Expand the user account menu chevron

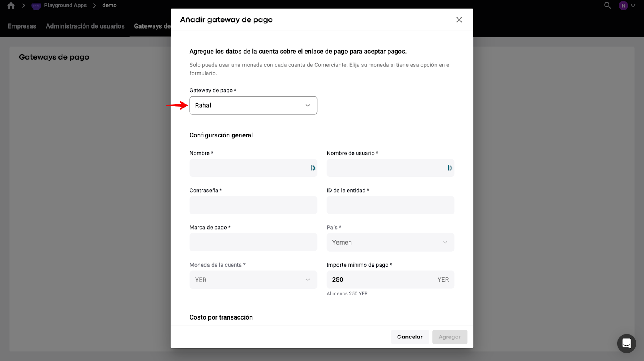(633, 6)
